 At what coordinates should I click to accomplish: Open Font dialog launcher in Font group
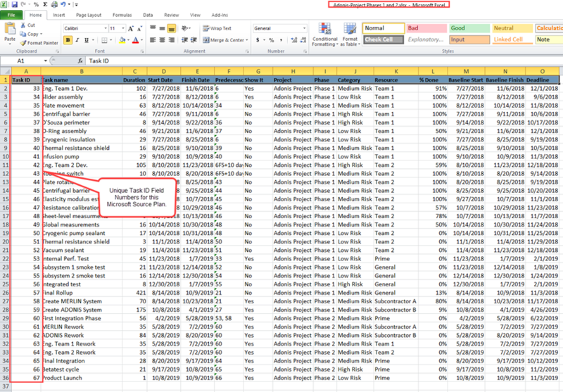click(x=142, y=51)
